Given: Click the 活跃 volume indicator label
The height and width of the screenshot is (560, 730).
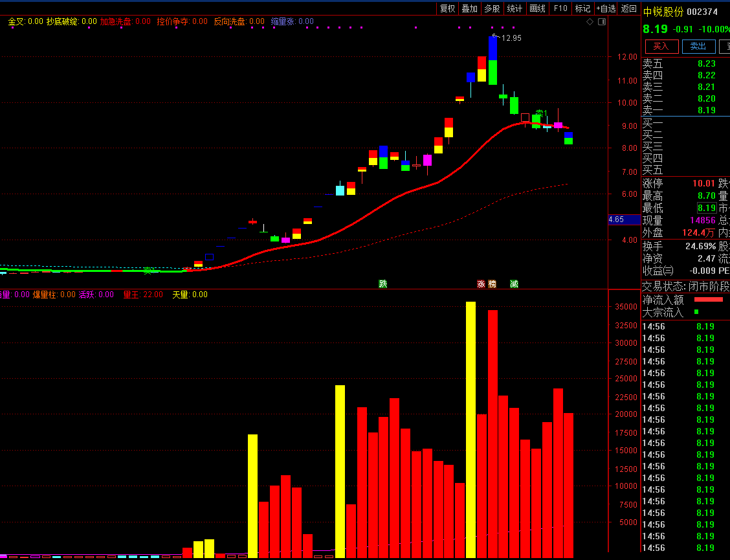Looking at the screenshot, I should click(96, 295).
